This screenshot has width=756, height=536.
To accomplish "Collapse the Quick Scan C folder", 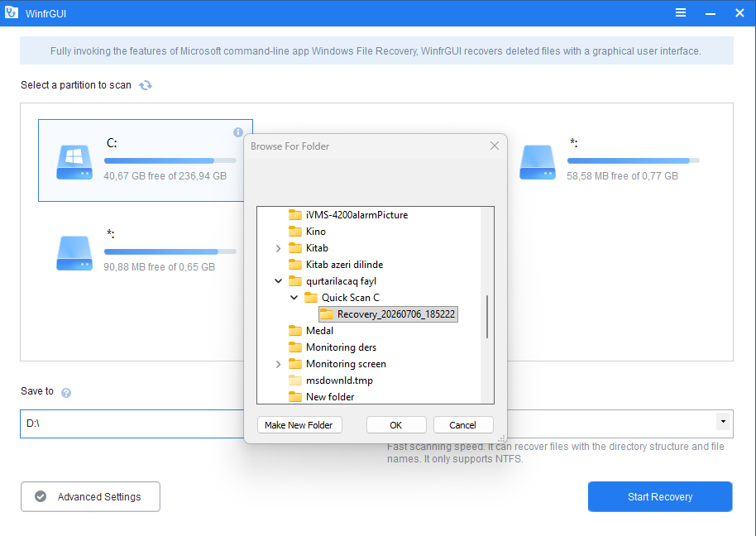I will (294, 298).
